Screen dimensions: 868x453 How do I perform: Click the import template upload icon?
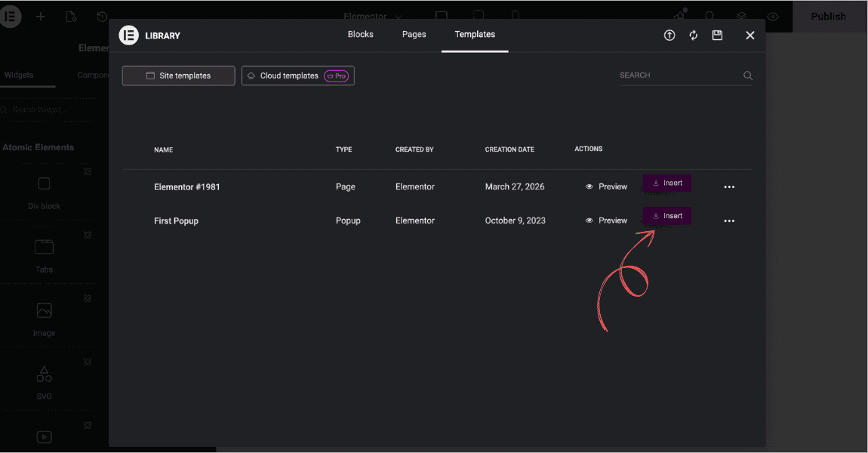point(669,35)
